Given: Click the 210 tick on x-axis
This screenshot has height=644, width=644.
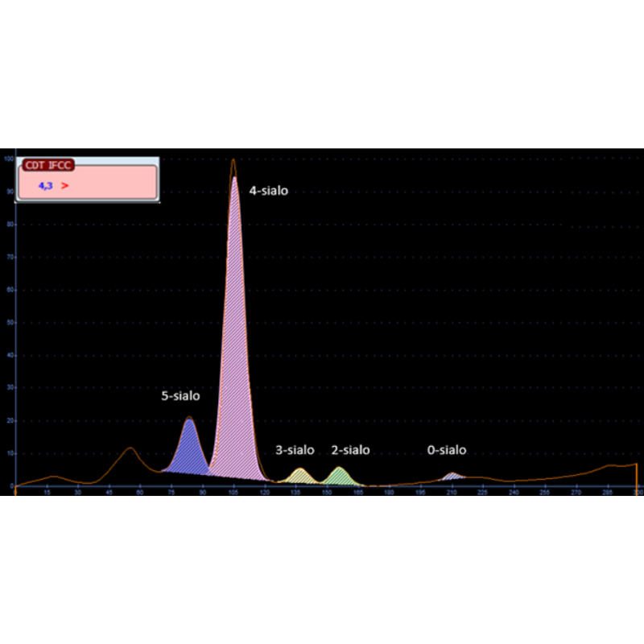Looking at the screenshot, I should point(451,493).
